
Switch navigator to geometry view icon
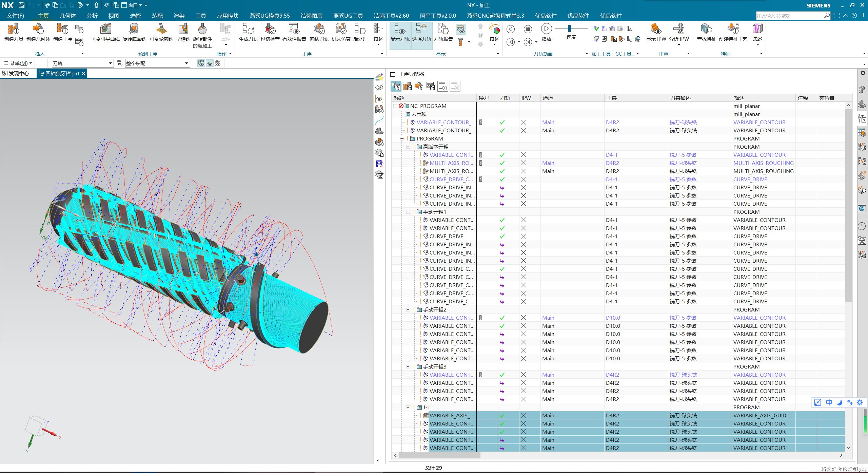click(419, 86)
